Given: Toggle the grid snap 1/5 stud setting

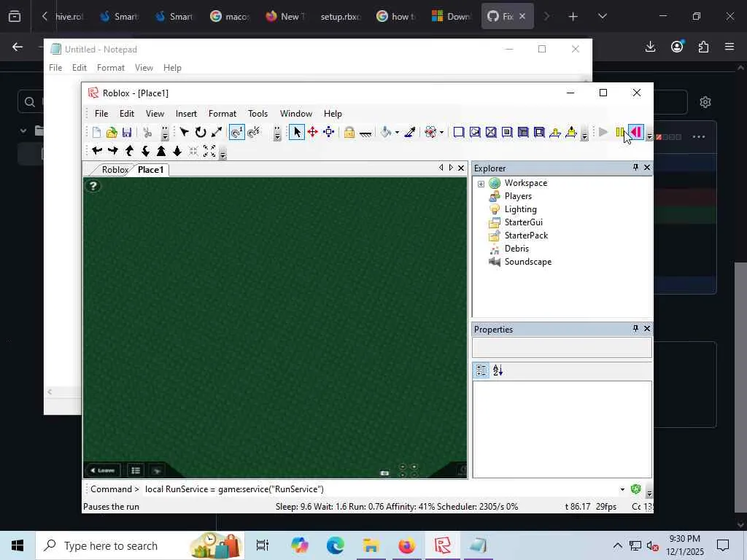Looking at the screenshot, I should point(254,132).
